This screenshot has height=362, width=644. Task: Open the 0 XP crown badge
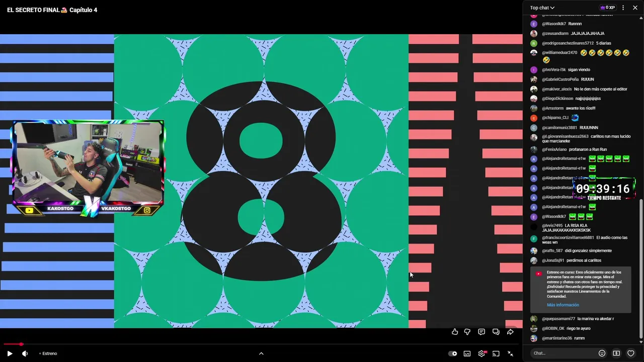coord(607,8)
